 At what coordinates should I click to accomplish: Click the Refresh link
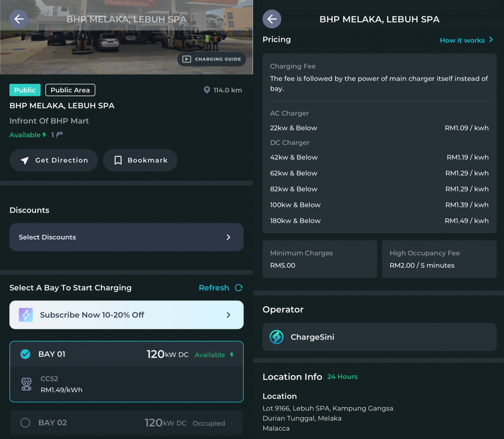tap(214, 288)
